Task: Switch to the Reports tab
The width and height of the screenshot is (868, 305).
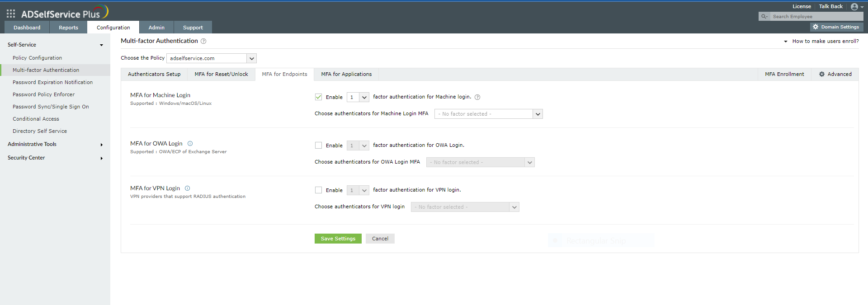Action: click(x=68, y=28)
